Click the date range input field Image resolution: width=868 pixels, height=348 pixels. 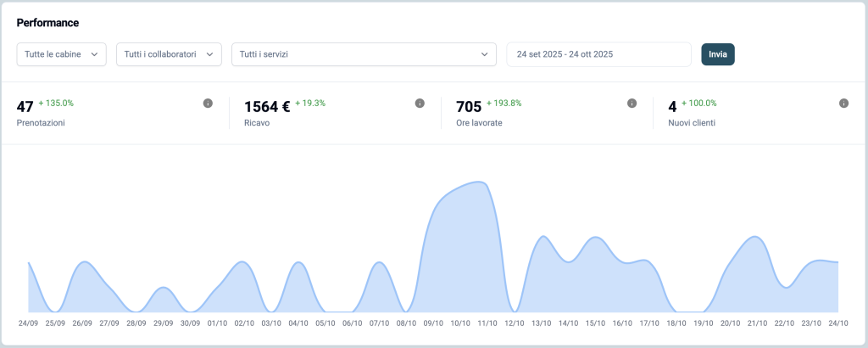(598, 54)
